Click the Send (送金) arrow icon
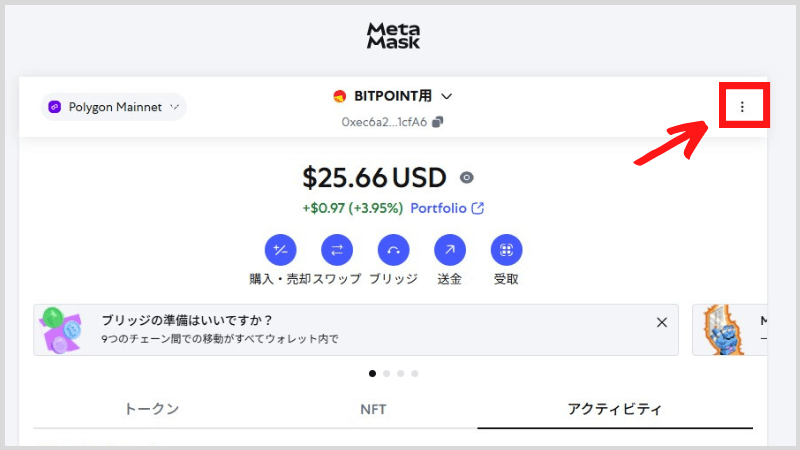Image resolution: width=800 pixels, height=450 pixels. click(449, 250)
